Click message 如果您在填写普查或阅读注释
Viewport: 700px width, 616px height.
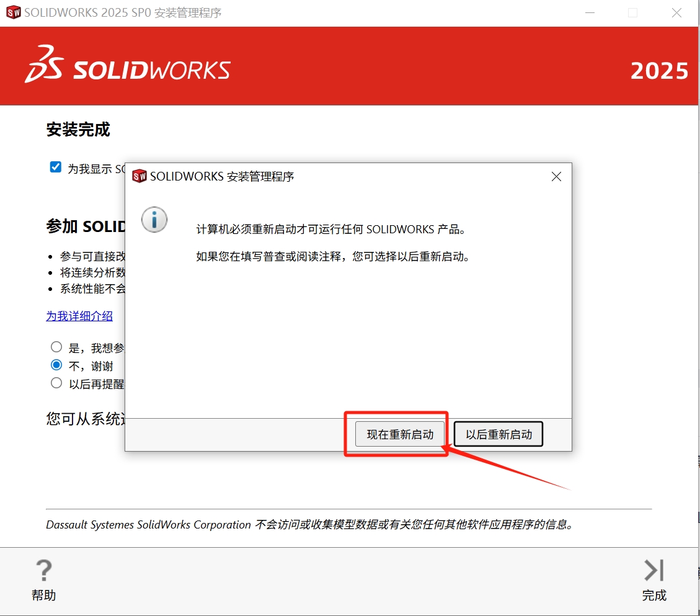tap(333, 256)
